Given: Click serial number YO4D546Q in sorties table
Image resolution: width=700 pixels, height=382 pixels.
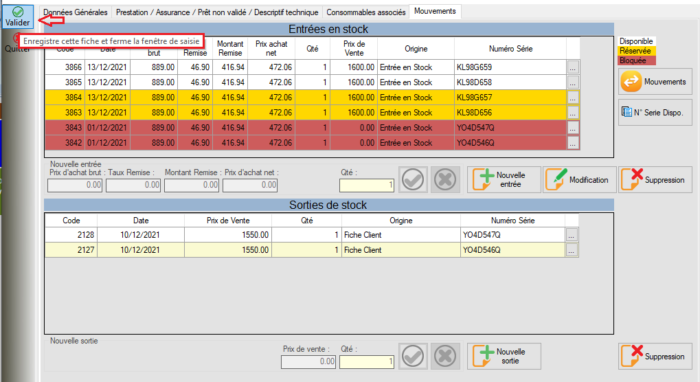Looking at the screenshot, I should 512,250.
